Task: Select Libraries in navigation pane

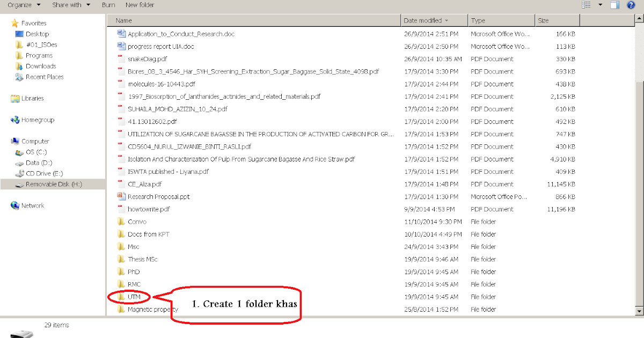Action: click(27, 98)
